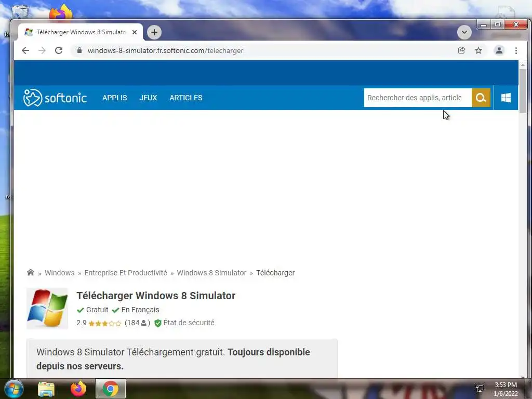Viewport: 532px width, 399px height.
Task: View site info via padlock icon
Action: point(79,50)
